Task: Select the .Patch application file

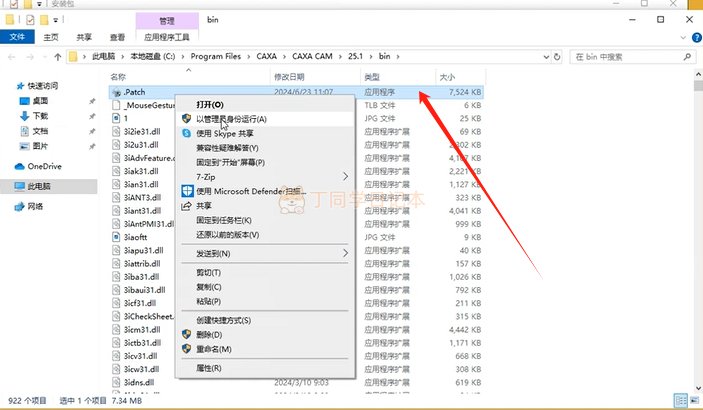Action: tap(296, 92)
